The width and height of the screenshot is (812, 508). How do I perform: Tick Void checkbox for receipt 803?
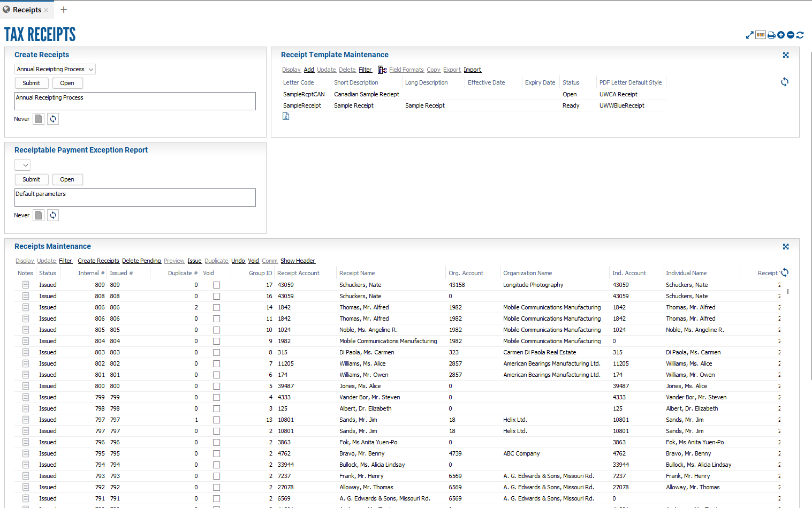pos(216,353)
